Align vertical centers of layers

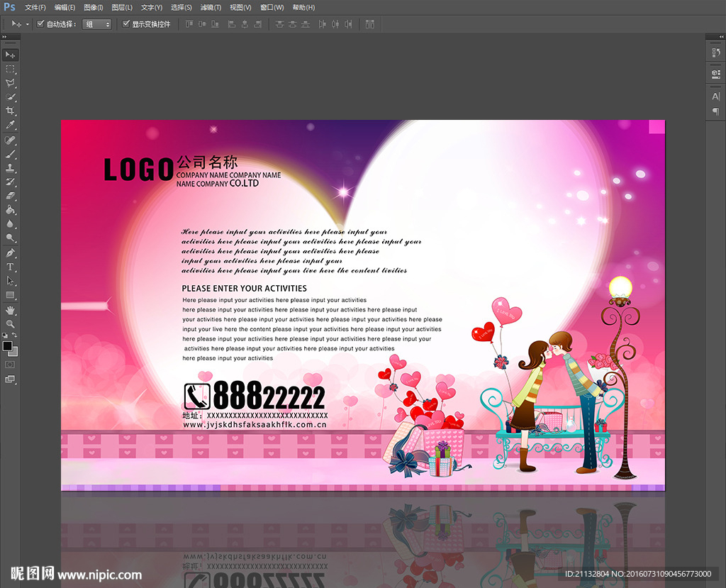[x=202, y=23]
